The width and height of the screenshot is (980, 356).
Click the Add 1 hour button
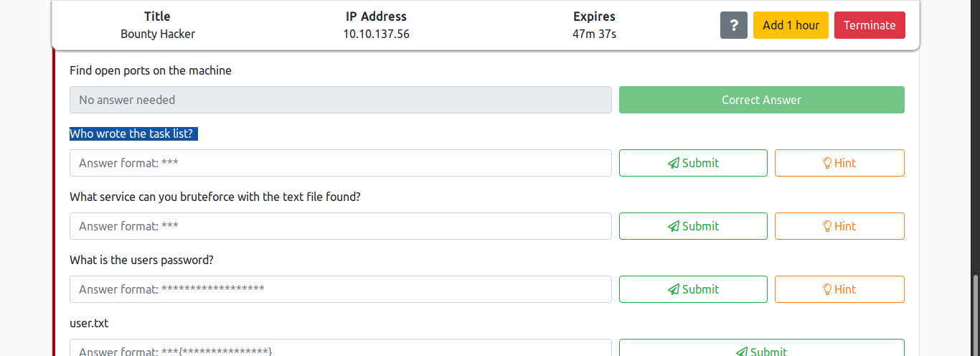click(x=791, y=25)
